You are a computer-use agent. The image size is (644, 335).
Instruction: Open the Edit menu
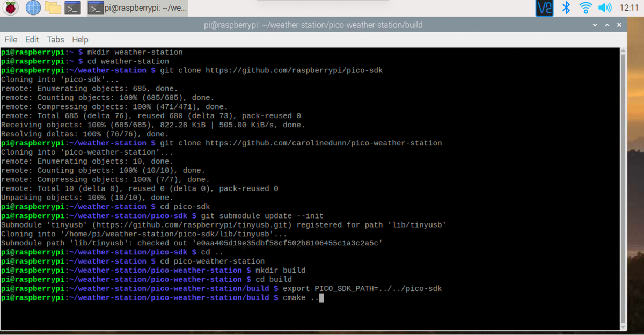pos(32,39)
